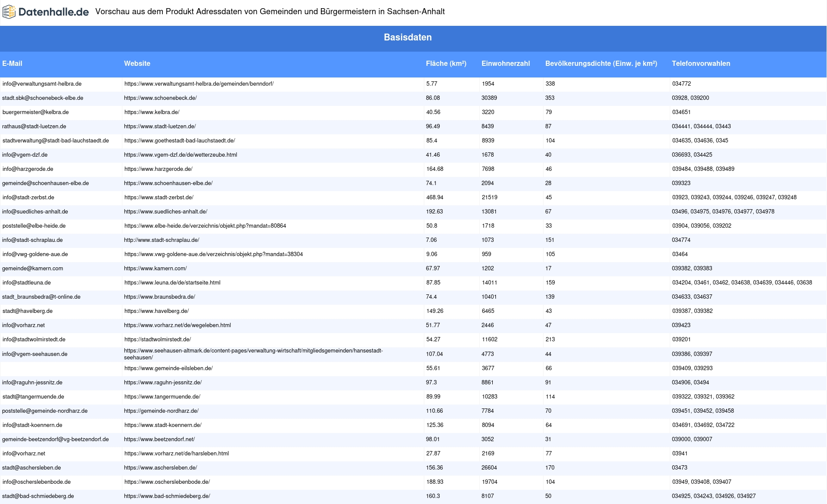Viewport: 827px width, 504px height.
Task: Click email gemeinde@kamern.com
Action: click(x=32, y=269)
